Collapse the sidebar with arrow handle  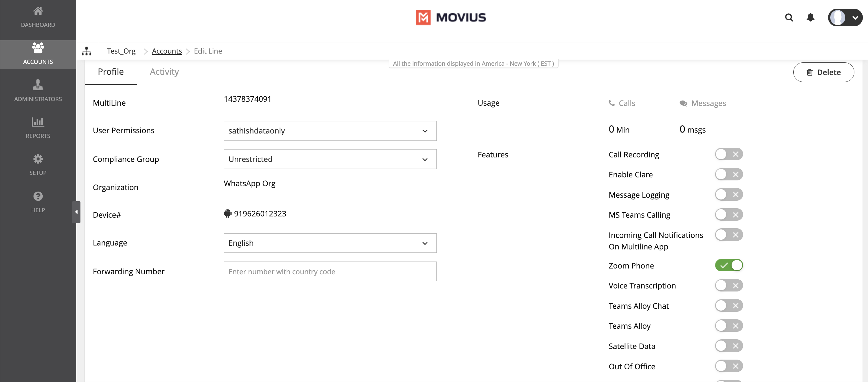coord(76,212)
